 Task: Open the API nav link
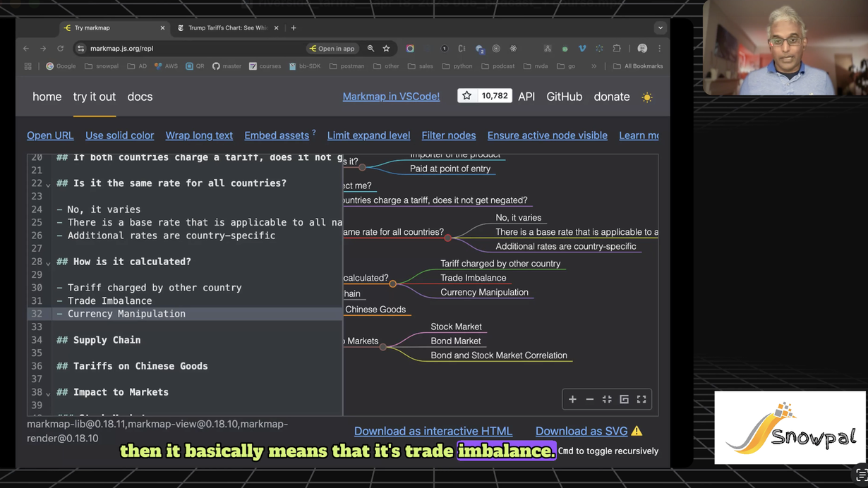point(526,97)
